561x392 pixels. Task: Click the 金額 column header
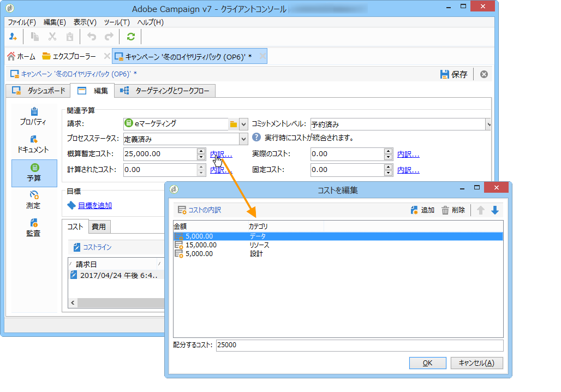click(211, 226)
